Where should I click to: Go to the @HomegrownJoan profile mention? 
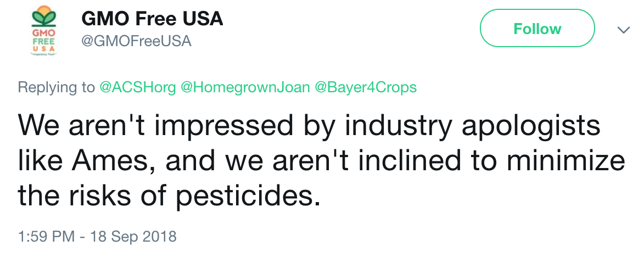pos(244,88)
